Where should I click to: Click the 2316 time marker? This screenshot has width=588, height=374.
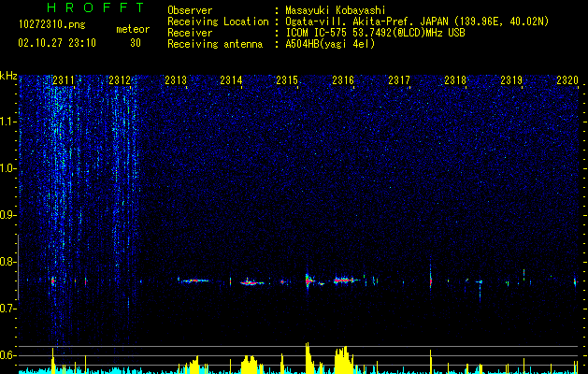click(343, 79)
